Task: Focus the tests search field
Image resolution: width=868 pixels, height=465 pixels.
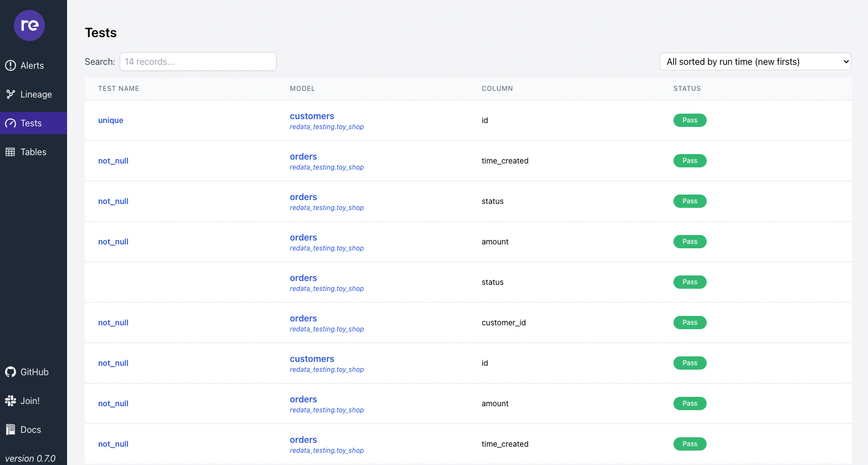Action: [x=198, y=62]
